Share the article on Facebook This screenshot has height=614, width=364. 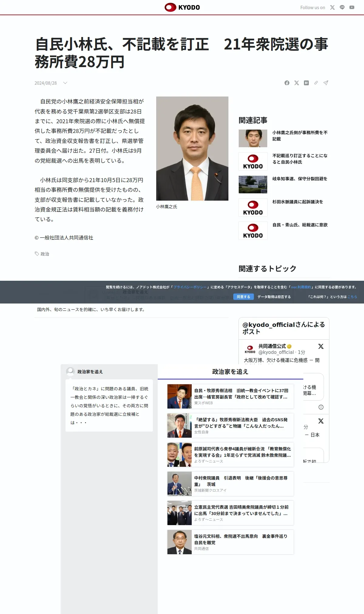point(287,83)
